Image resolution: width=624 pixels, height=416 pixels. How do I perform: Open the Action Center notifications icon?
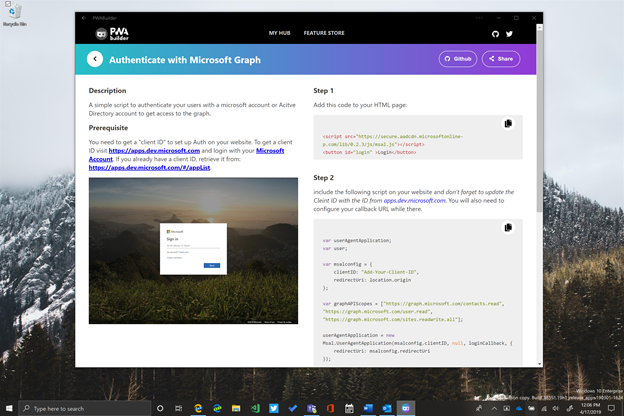[612, 408]
